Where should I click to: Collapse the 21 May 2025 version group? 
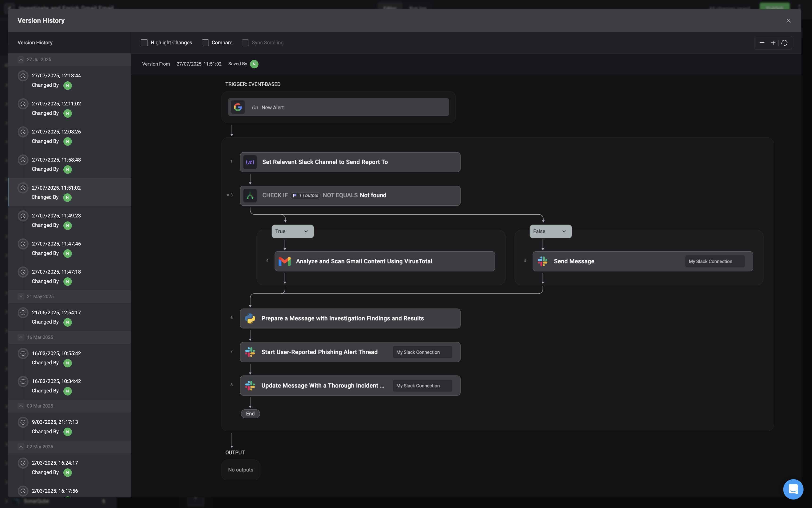[21, 296]
